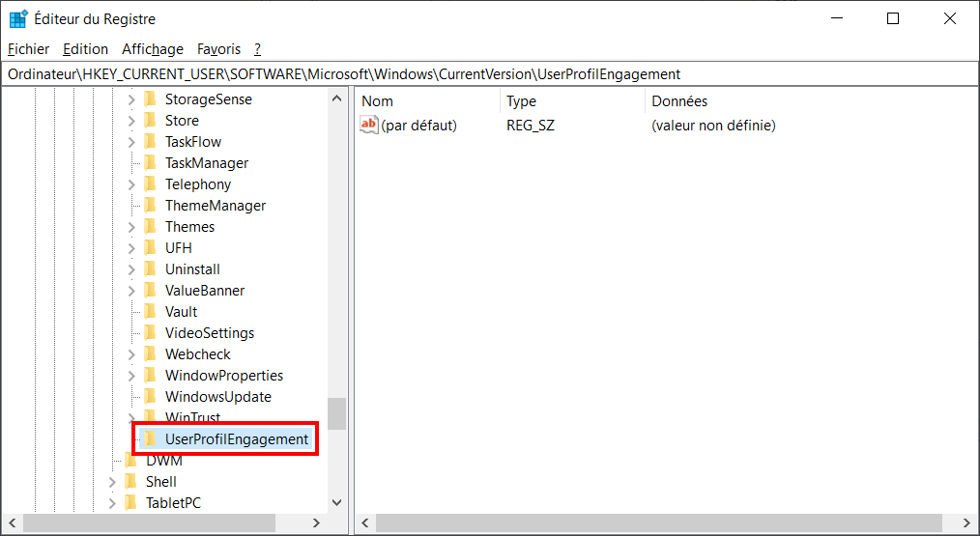980x536 pixels.
Task: Maximize the Éditeur du Registre window
Action: click(x=893, y=18)
